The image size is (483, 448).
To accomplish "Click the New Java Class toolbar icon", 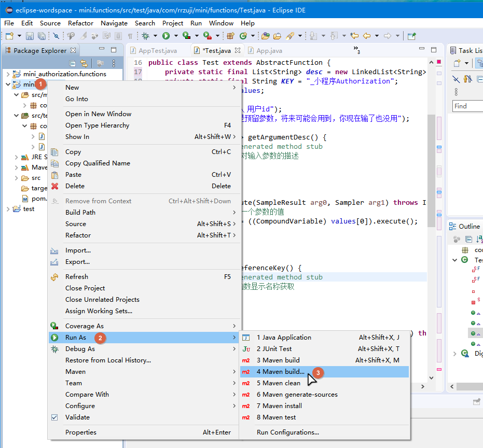I will coord(243,36).
